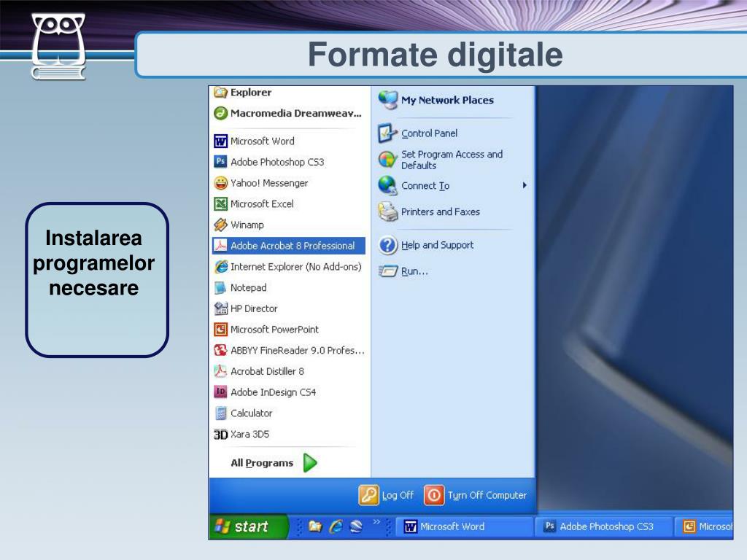This screenshot has width=747, height=560.
Task: Click the Log Off label
Action: tap(398, 495)
